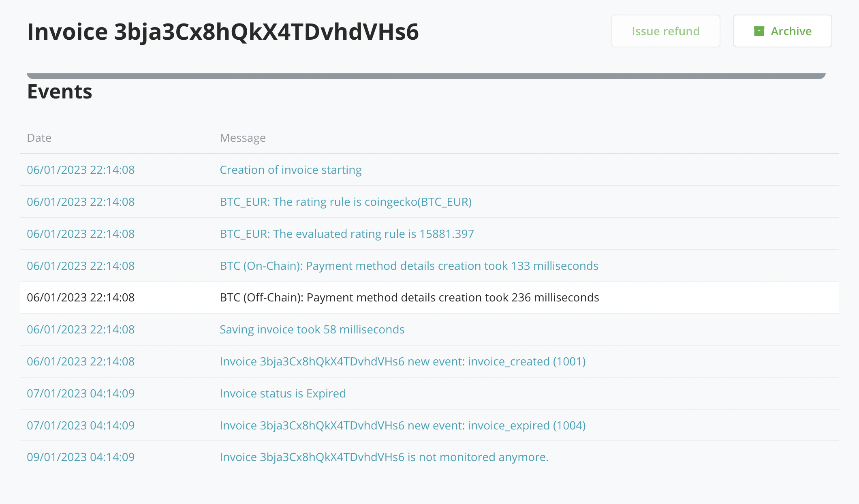Sort events by the Date column header
The height and width of the screenshot is (504, 859).
39,138
